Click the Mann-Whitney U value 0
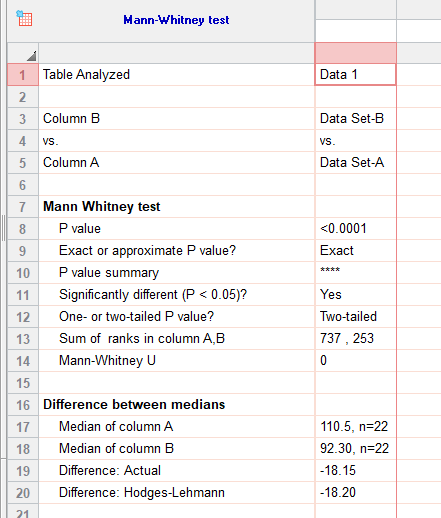The width and height of the screenshot is (441, 518). [355, 361]
